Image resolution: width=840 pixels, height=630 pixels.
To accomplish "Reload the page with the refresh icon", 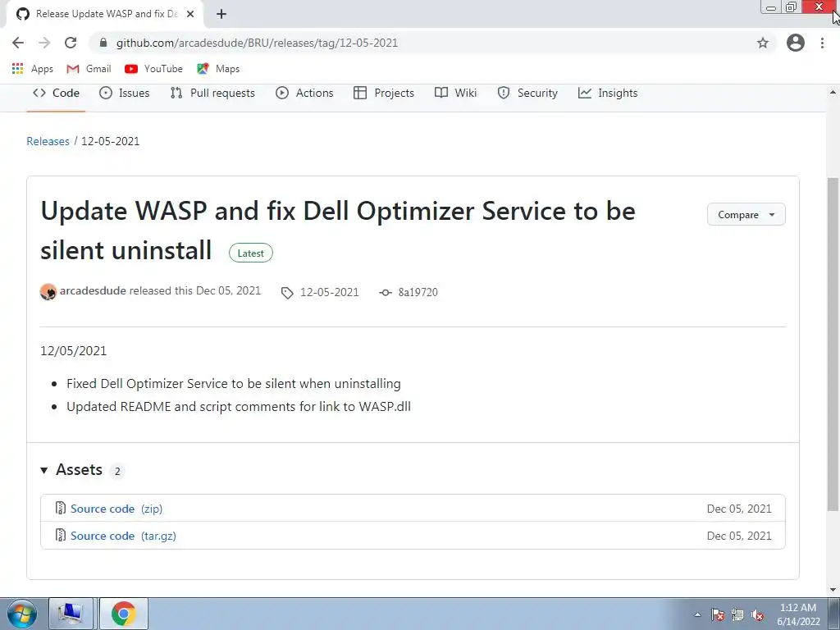I will (x=71, y=43).
